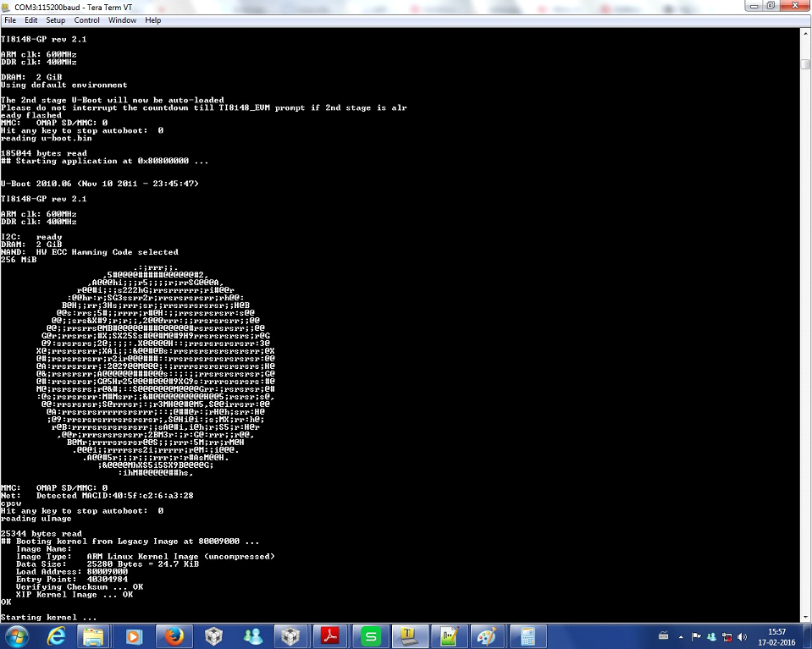The width and height of the screenshot is (812, 649).
Task: Click 'reading uImage' line
Action: (x=36, y=519)
